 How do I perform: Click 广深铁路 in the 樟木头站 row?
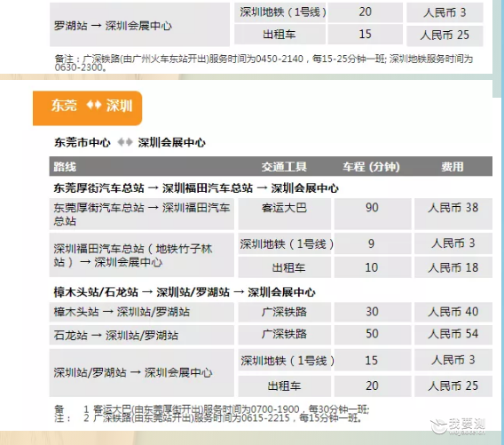pyautogui.click(x=285, y=312)
